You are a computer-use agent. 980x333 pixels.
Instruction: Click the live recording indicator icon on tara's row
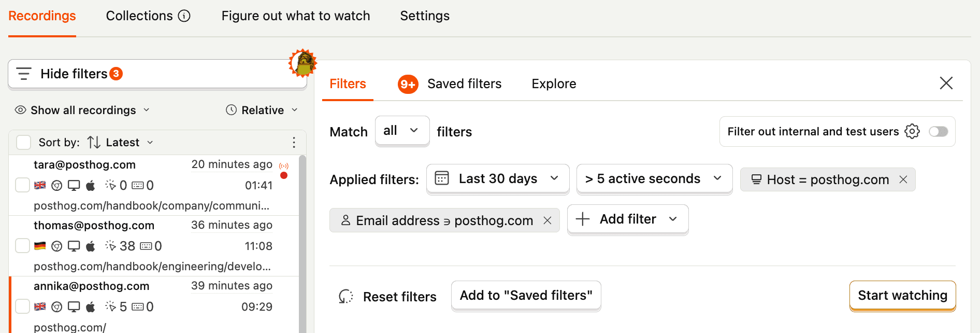click(x=284, y=166)
